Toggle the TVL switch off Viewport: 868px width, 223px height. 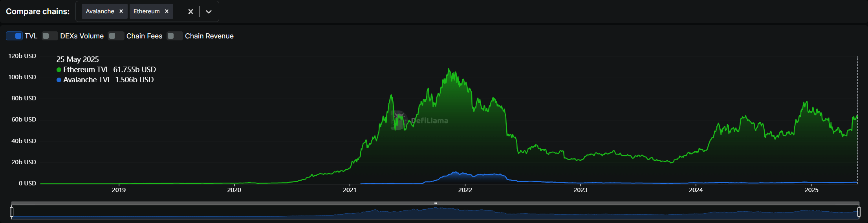pyautogui.click(x=14, y=36)
